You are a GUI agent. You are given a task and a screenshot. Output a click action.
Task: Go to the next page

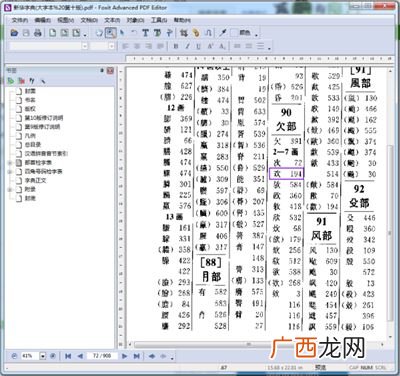point(124,356)
